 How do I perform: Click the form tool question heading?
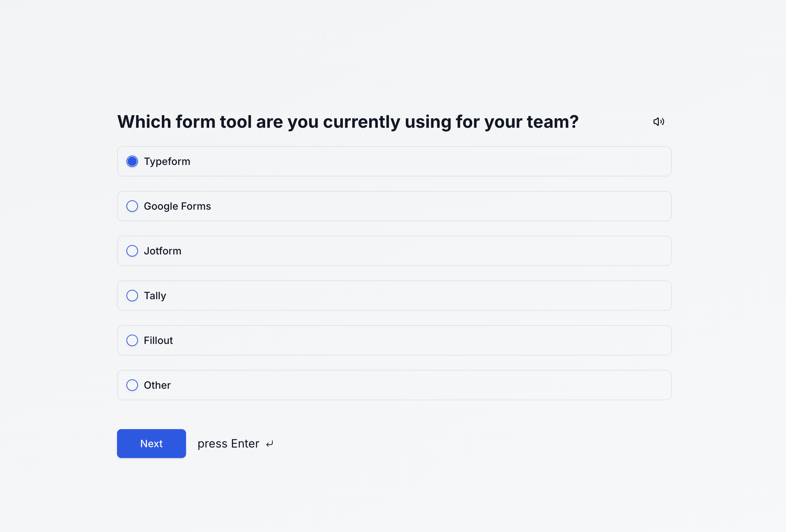(x=348, y=122)
